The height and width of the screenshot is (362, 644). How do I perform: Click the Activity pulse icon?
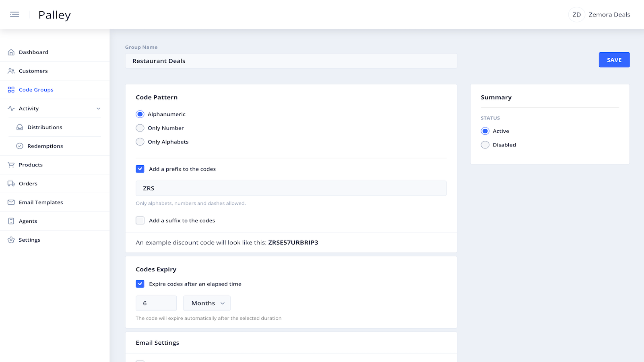[11, 109]
